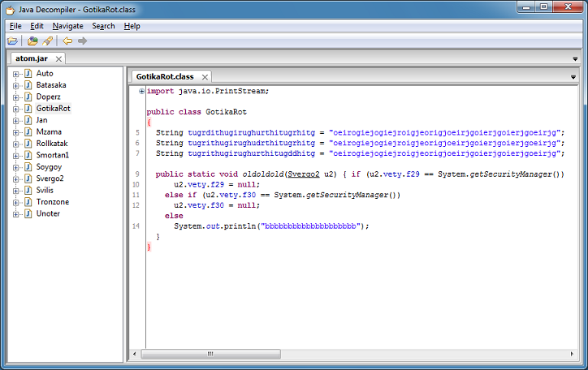Screen dimensions: 588x370
Task: Click line number 14 in the gutter
Action: 136,226
